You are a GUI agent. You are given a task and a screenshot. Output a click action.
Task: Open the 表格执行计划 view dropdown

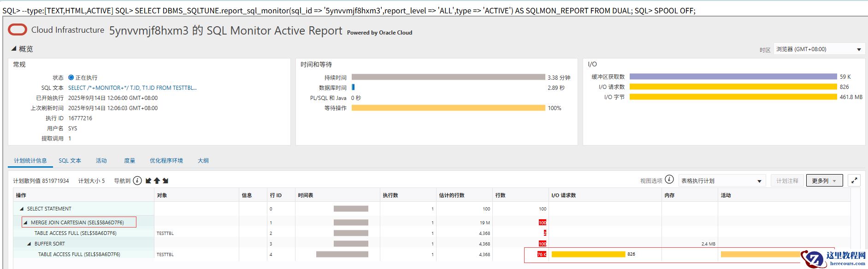[721, 181]
